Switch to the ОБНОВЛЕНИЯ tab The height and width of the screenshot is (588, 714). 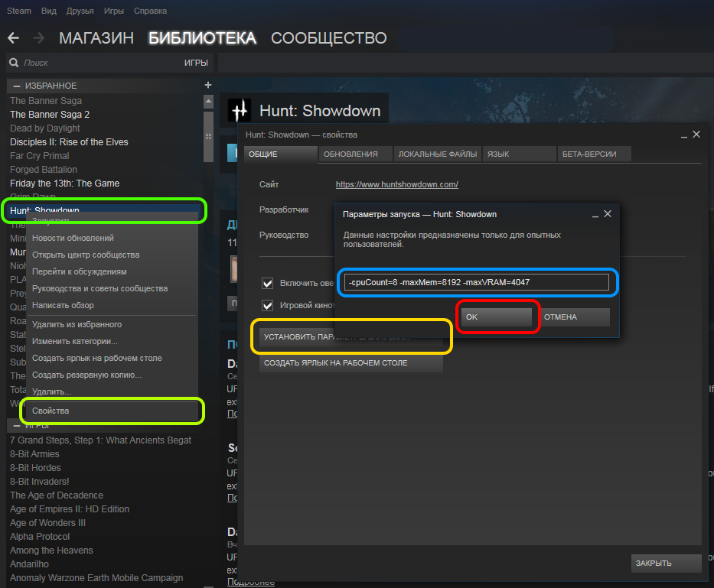point(355,154)
